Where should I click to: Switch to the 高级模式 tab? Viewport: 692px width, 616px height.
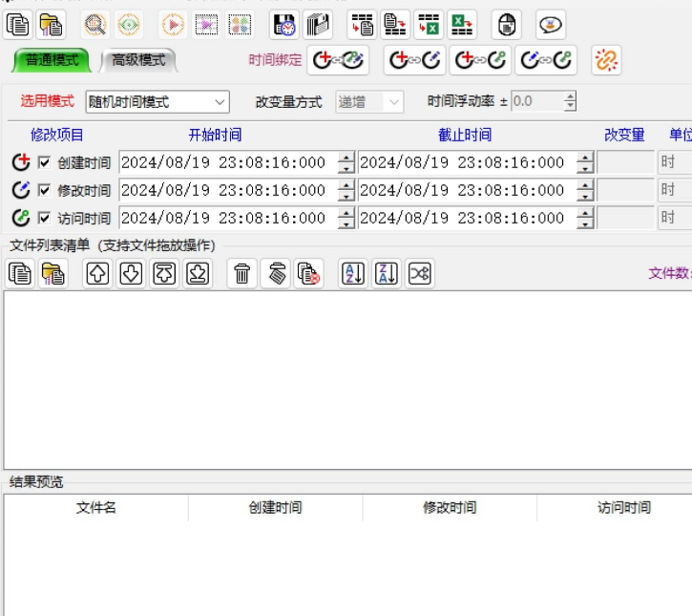coord(138,61)
